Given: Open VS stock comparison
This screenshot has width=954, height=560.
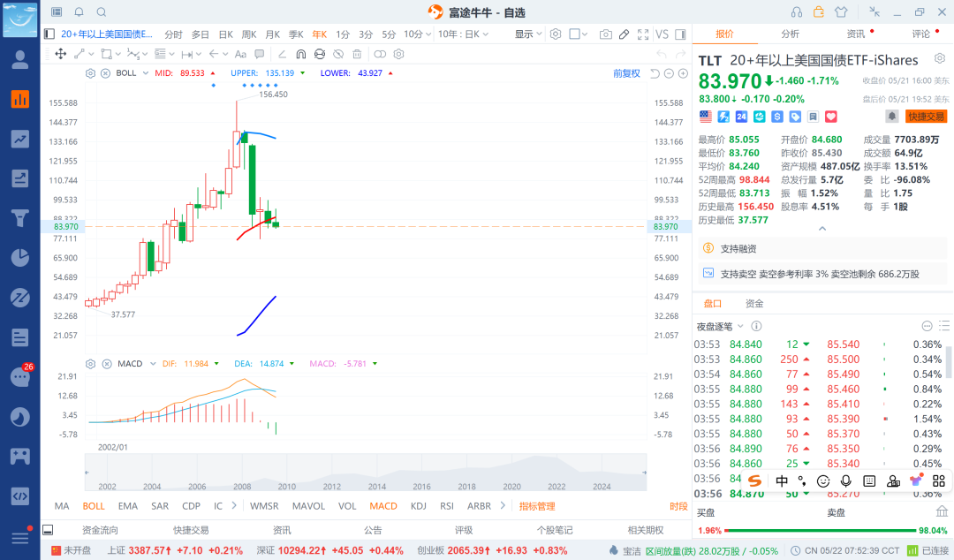Looking at the screenshot, I should point(662,34).
